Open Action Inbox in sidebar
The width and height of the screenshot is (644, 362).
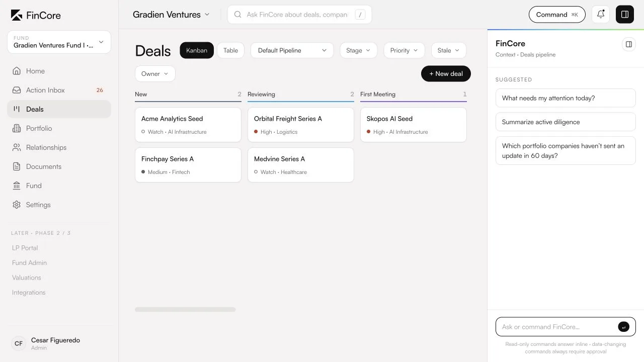[59, 90]
